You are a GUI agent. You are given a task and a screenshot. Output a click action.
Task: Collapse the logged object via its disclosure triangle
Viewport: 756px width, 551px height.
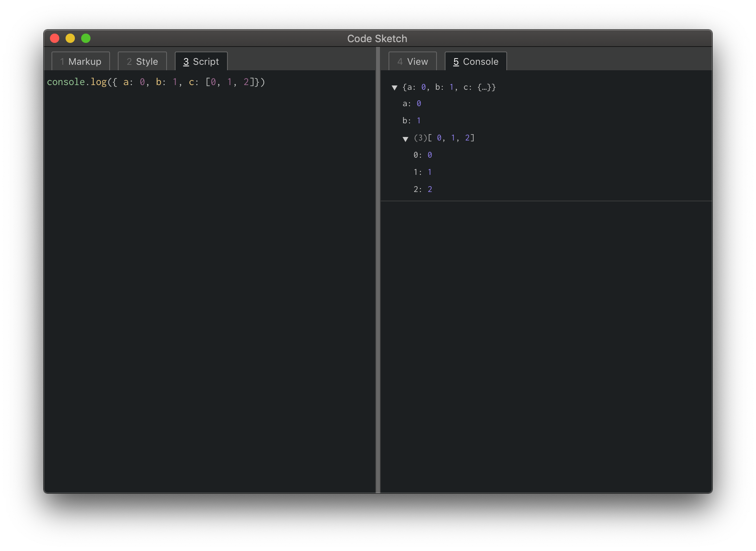(394, 87)
